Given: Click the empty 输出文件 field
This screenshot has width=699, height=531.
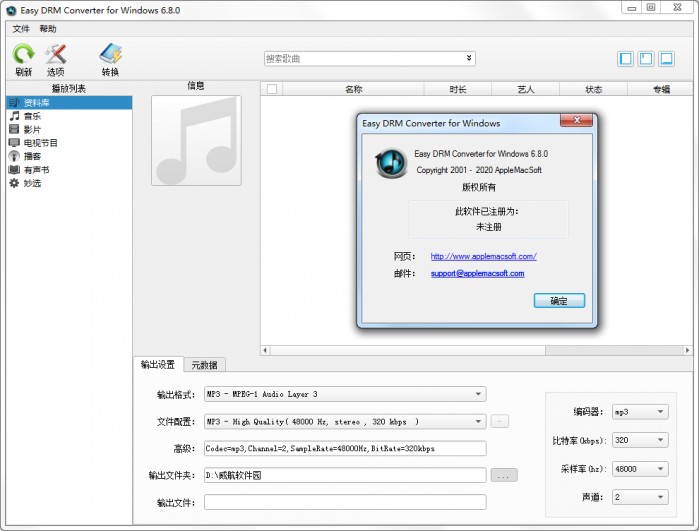Looking at the screenshot, I should tap(345, 502).
